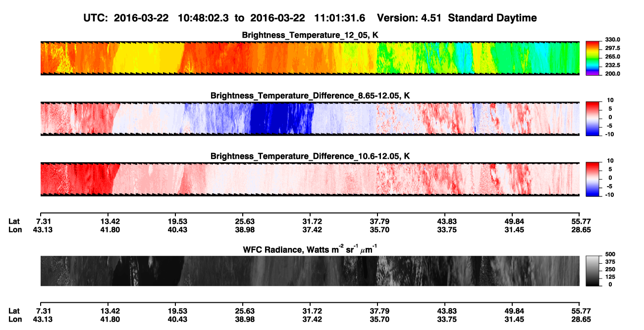This screenshot has height=330, width=644.
Task: Click upper axis latitude value 31.72
Action: [x=312, y=221]
